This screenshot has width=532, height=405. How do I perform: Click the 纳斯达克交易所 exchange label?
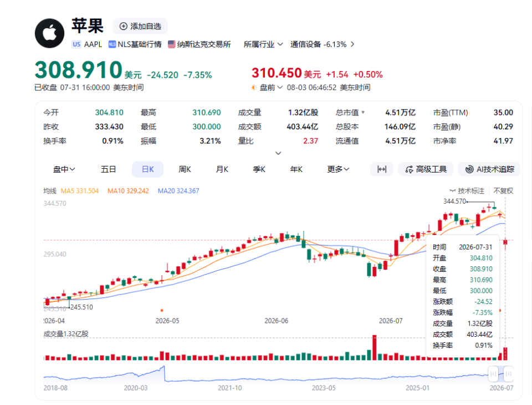pos(204,44)
